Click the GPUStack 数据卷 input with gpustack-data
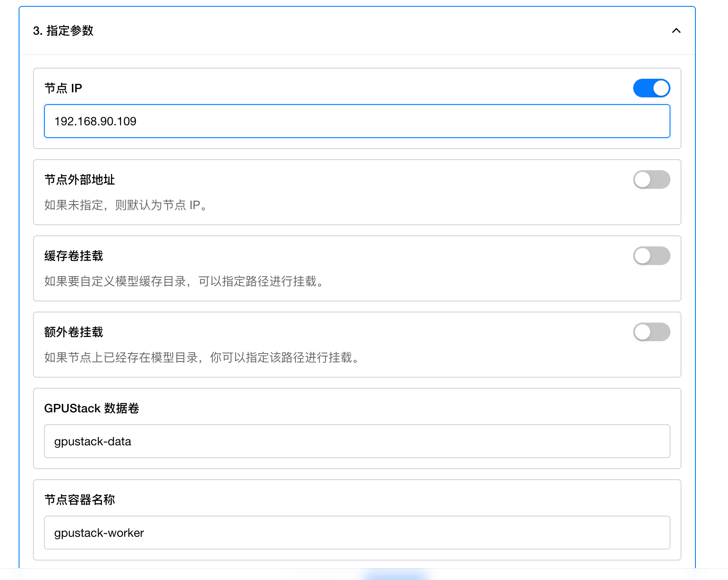728x580 pixels. tap(357, 441)
